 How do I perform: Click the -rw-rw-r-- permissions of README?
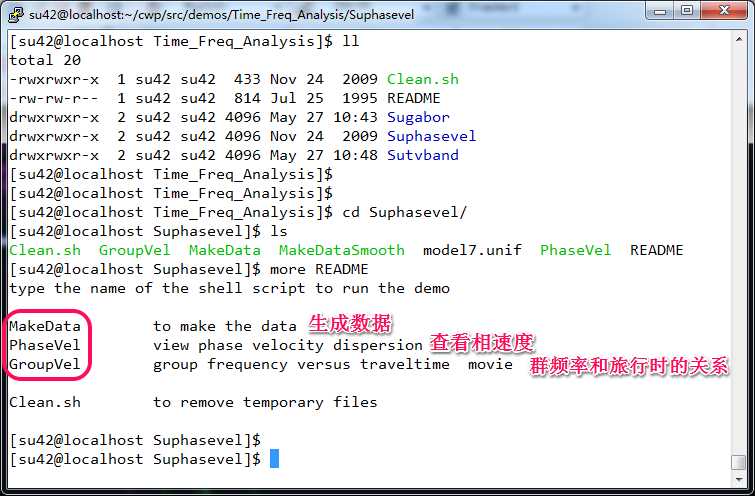tap(54, 98)
